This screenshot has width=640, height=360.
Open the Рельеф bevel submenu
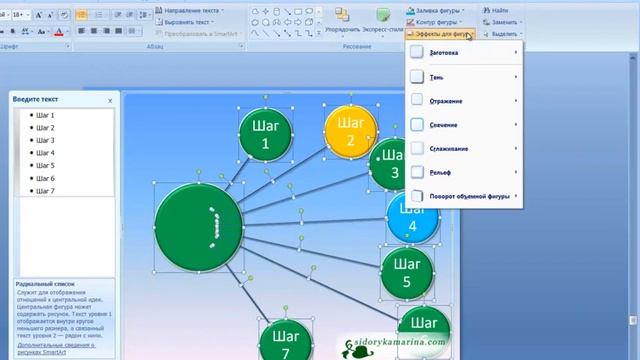464,172
